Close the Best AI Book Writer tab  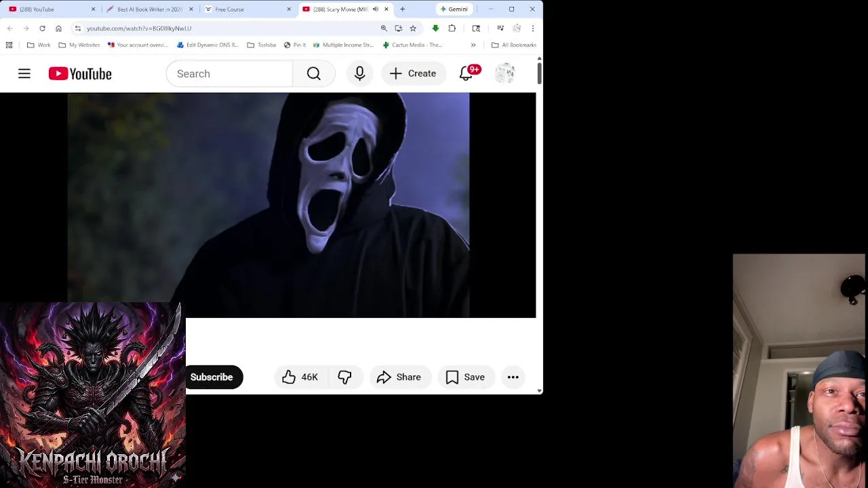tap(191, 9)
